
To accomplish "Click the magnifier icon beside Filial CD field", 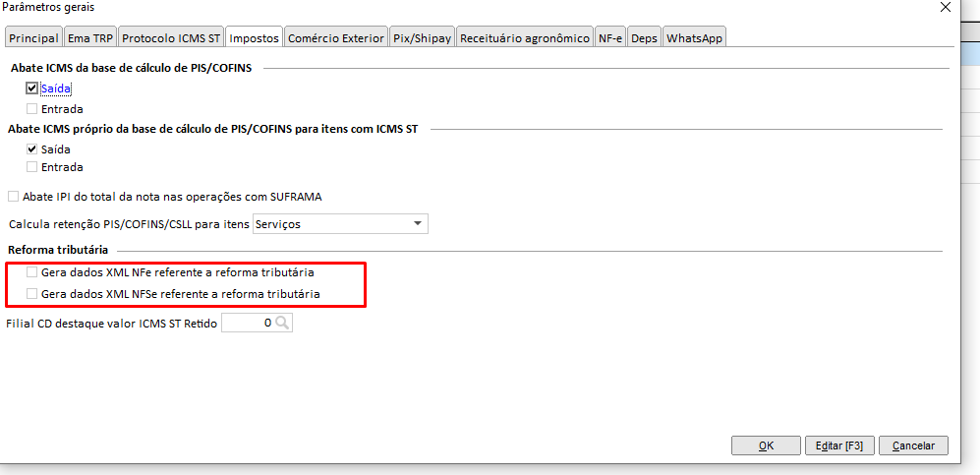I will [282, 323].
